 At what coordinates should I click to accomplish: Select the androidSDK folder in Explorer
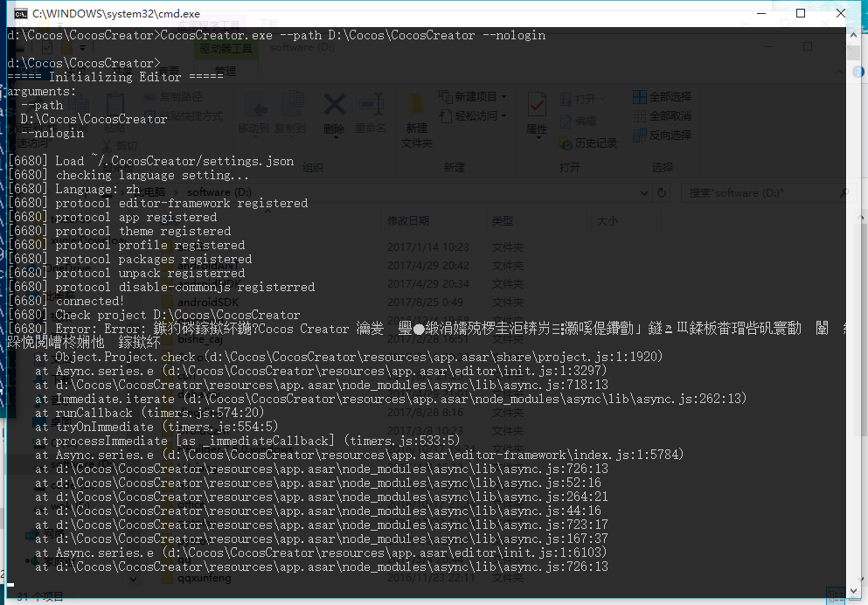click(x=208, y=302)
